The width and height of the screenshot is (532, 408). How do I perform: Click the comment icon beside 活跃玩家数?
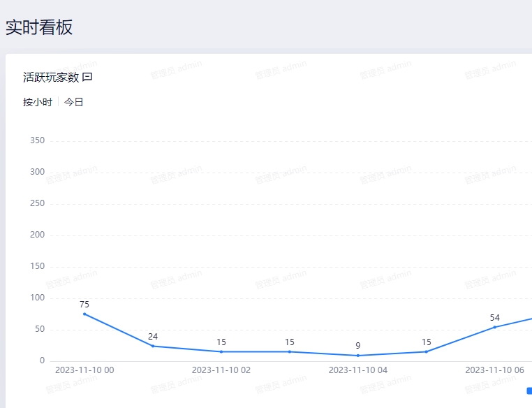pos(87,77)
